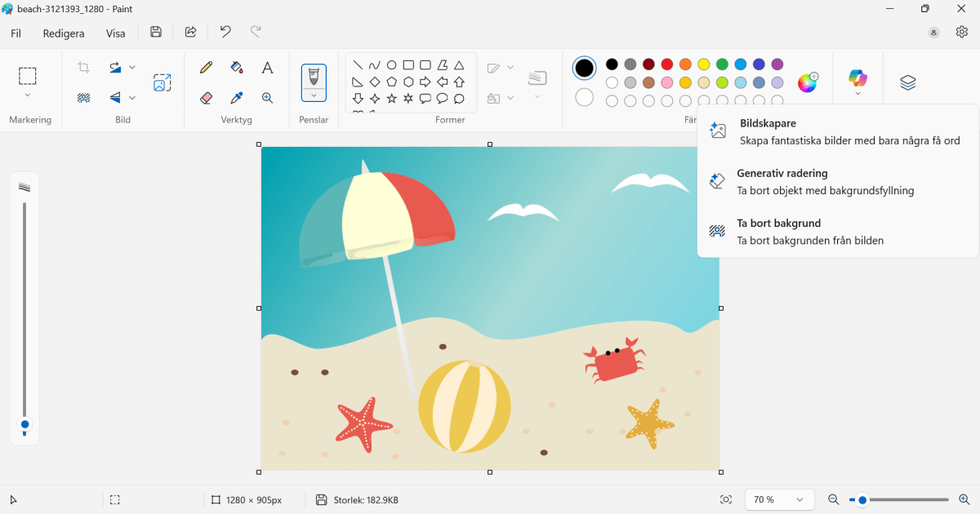Click the Crop icon

82,67
